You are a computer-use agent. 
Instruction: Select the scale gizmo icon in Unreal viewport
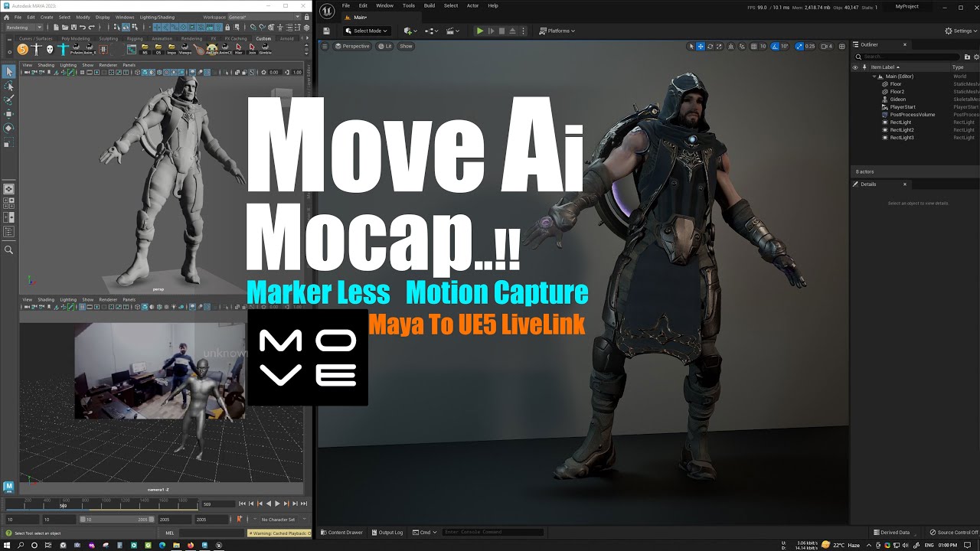tap(719, 46)
